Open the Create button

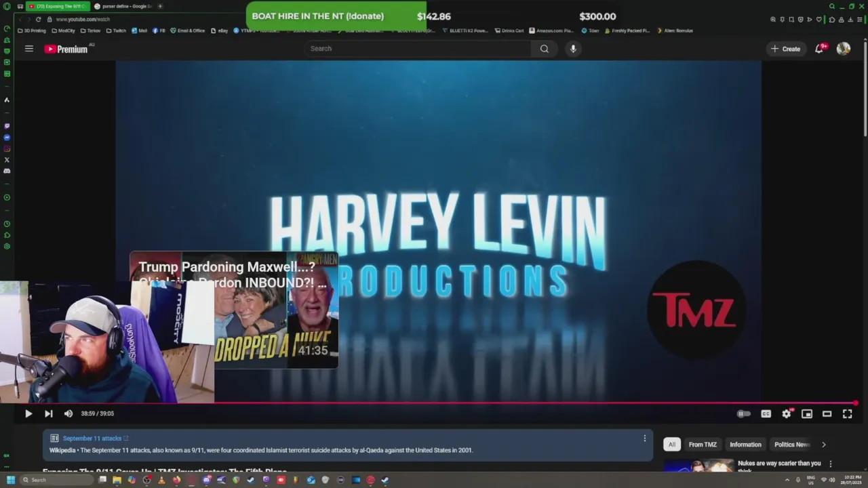785,49
